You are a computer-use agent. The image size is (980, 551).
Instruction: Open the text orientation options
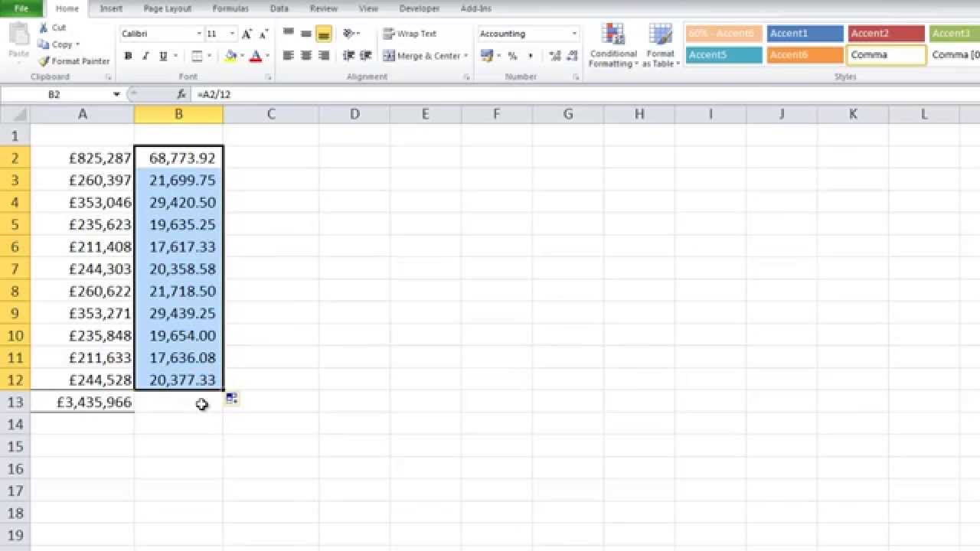pyautogui.click(x=351, y=34)
